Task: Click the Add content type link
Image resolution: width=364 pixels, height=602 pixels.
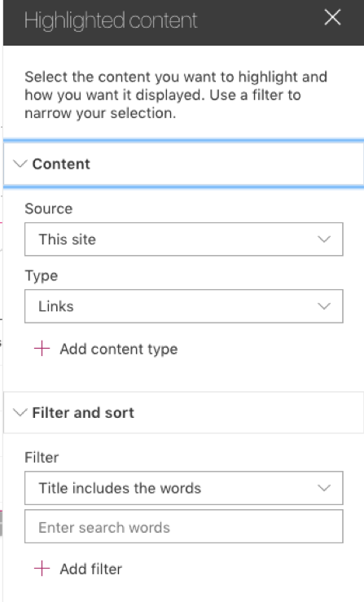Action: 119,349
